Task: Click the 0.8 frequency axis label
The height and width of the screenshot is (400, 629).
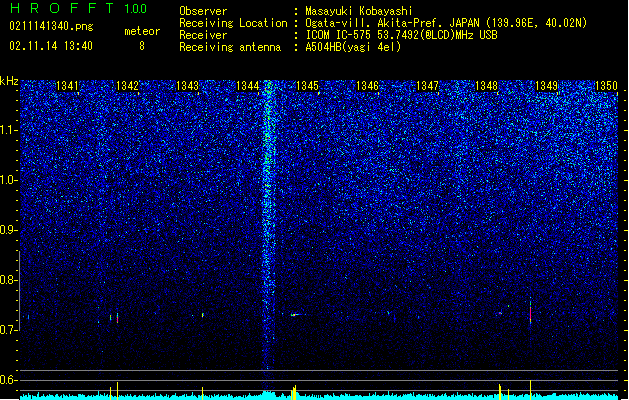Action: coord(8,280)
